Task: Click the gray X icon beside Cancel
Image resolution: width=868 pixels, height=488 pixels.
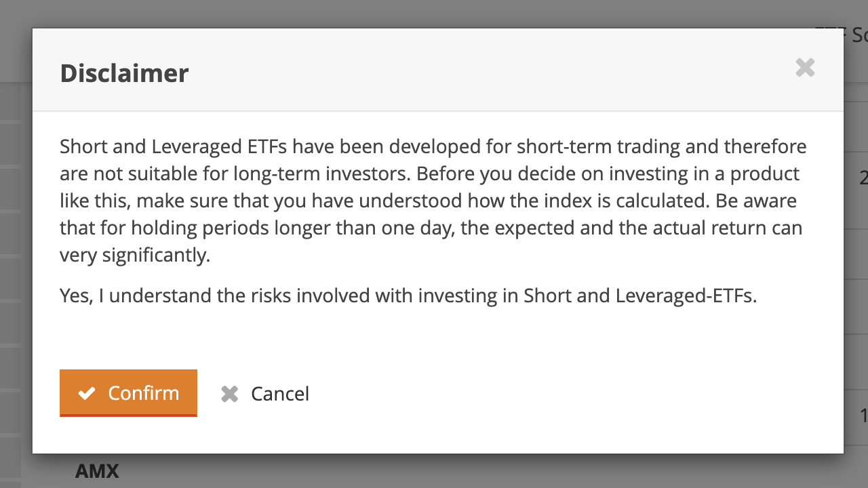Action: (230, 394)
